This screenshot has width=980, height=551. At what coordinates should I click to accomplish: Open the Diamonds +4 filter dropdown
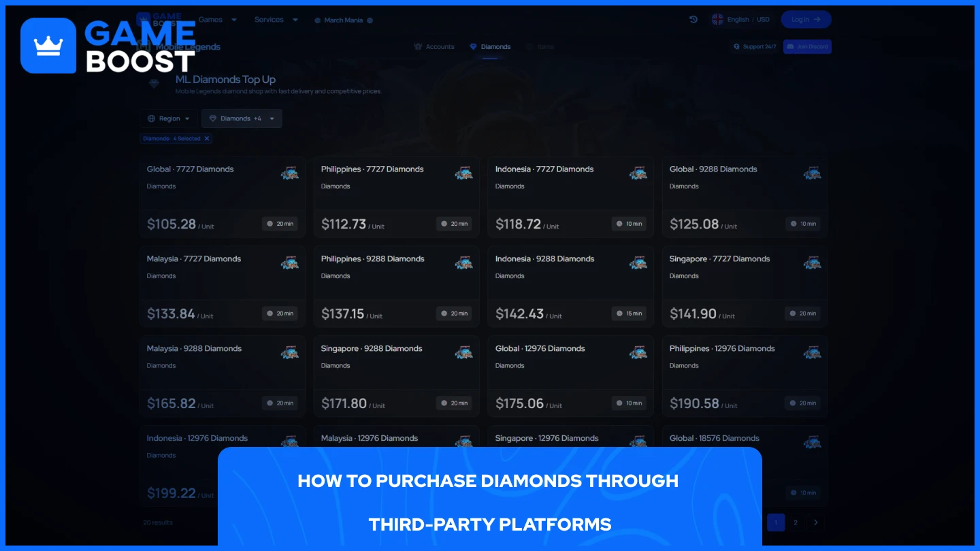coord(242,118)
